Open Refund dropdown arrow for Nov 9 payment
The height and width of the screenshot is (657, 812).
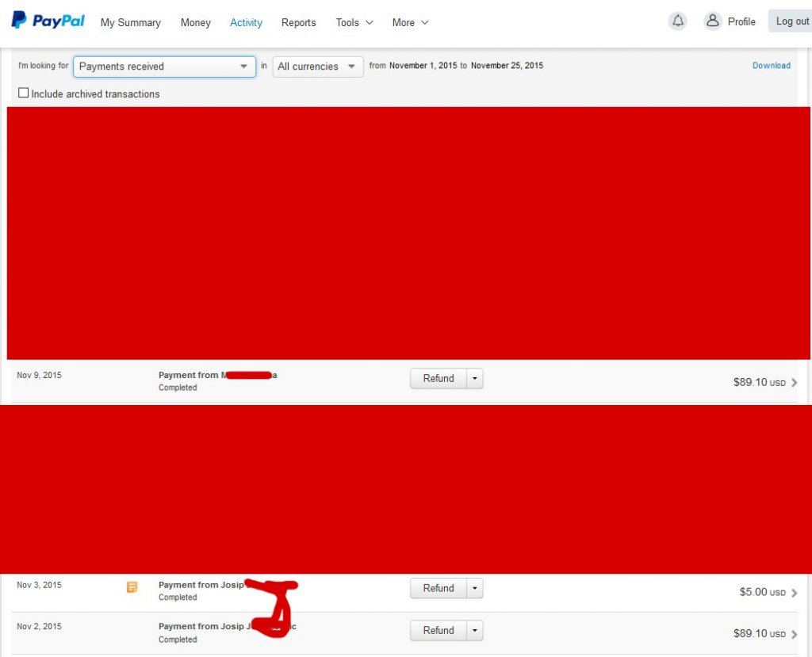[x=475, y=379]
